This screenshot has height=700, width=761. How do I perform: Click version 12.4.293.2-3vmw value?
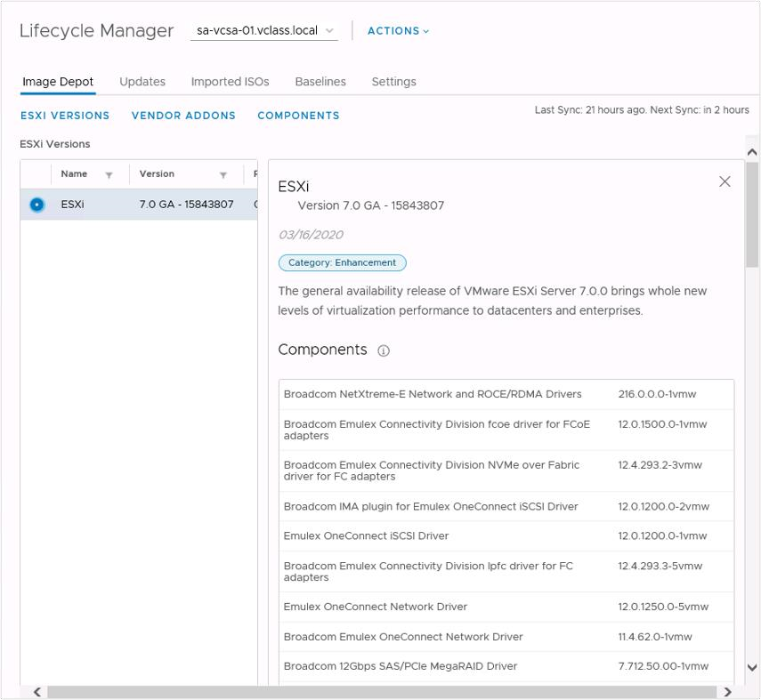pyautogui.click(x=660, y=465)
